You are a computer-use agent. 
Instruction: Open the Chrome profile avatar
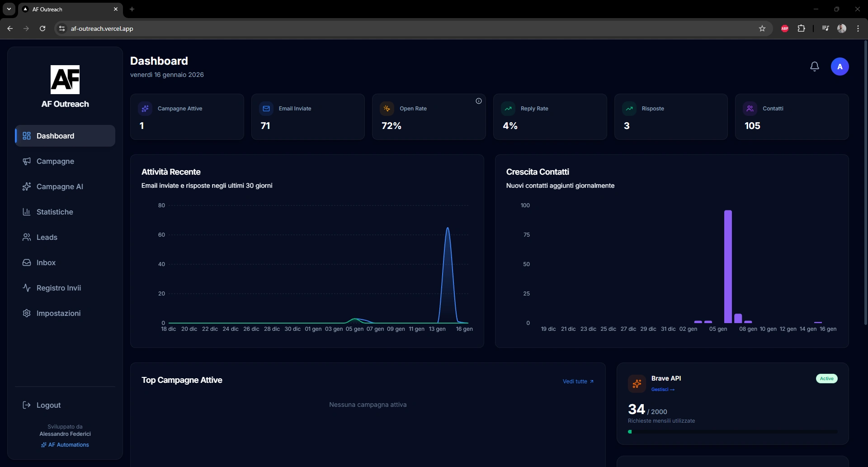pos(842,29)
